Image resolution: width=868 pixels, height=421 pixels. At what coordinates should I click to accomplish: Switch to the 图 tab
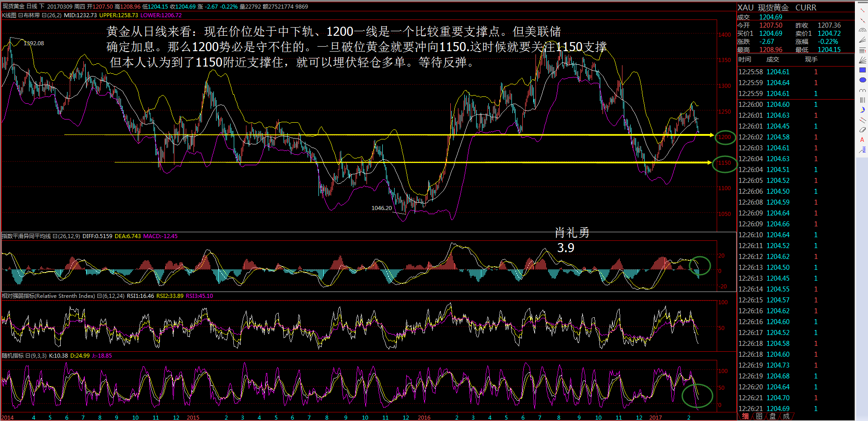[759, 416]
